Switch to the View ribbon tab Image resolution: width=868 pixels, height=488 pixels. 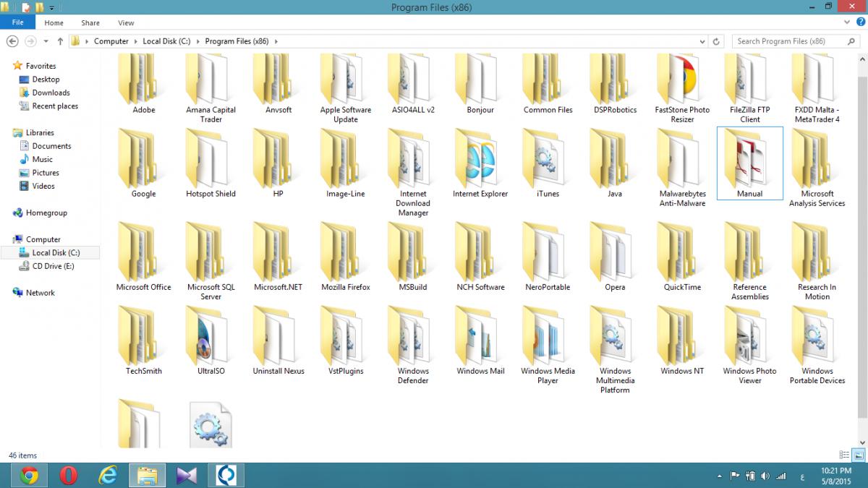tap(126, 23)
